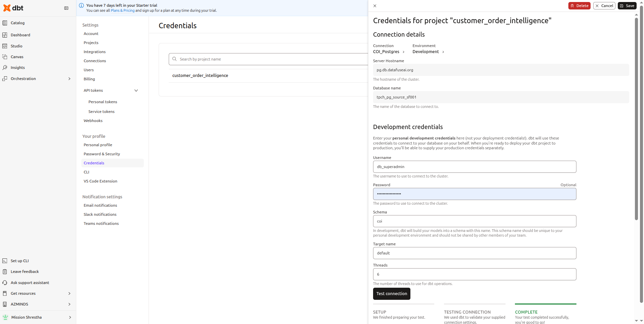Screen dimensions: 644x324
Task: Delete the project credentials
Action: click(579, 6)
